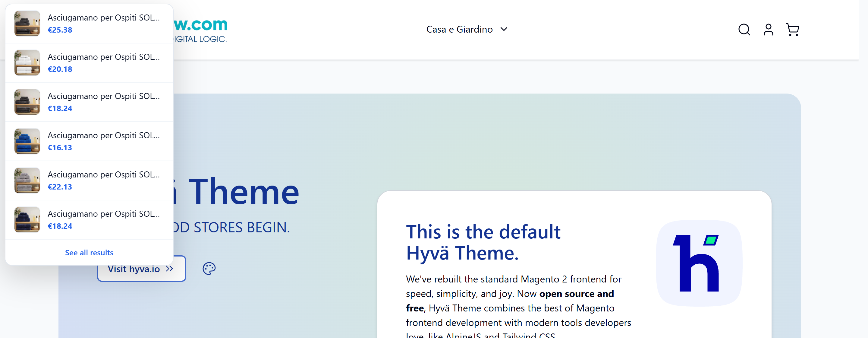Select the towel result priced €20.18
The width and height of the screenshot is (868, 338).
tap(89, 63)
